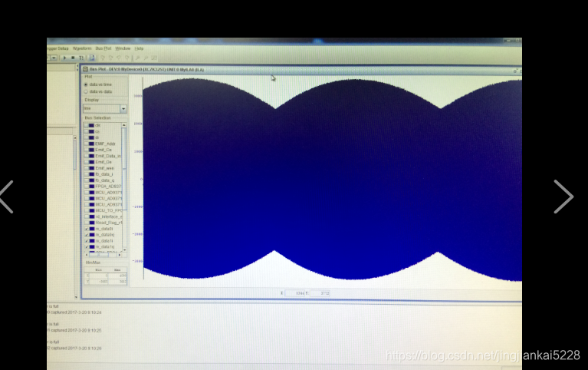The image size is (588, 370).
Task: Open the Window menu
Action: click(x=123, y=48)
